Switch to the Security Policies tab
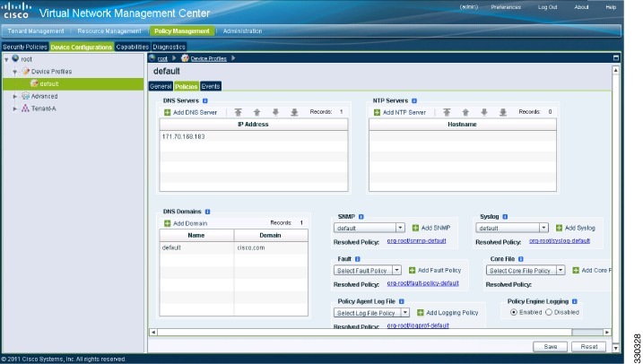 click(x=25, y=48)
